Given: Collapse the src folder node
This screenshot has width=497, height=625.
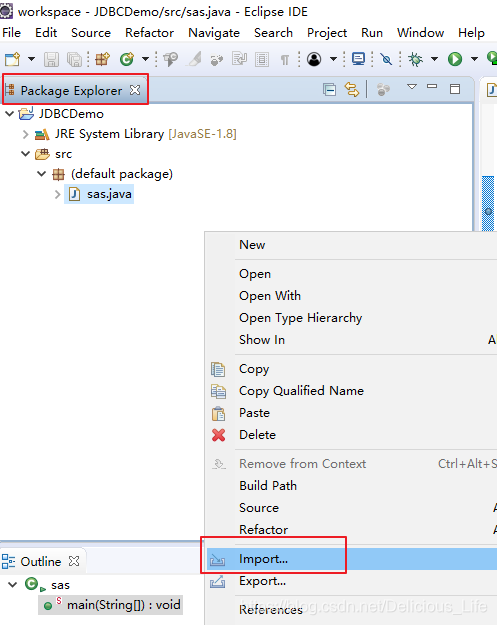Looking at the screenshot, I should point(26,154).
